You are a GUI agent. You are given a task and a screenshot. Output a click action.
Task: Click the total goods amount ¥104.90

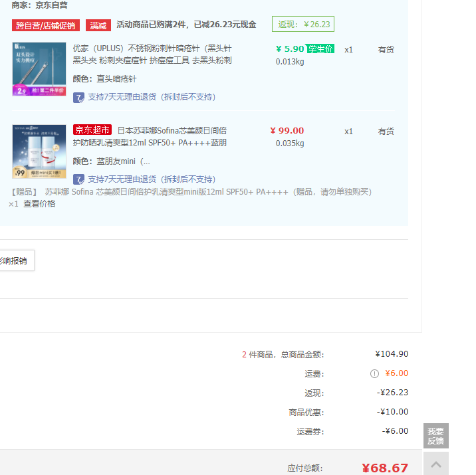point(392,354)
